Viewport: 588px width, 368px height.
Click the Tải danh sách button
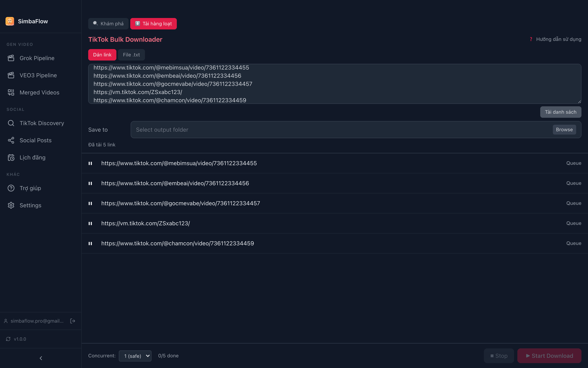[561, 112]
